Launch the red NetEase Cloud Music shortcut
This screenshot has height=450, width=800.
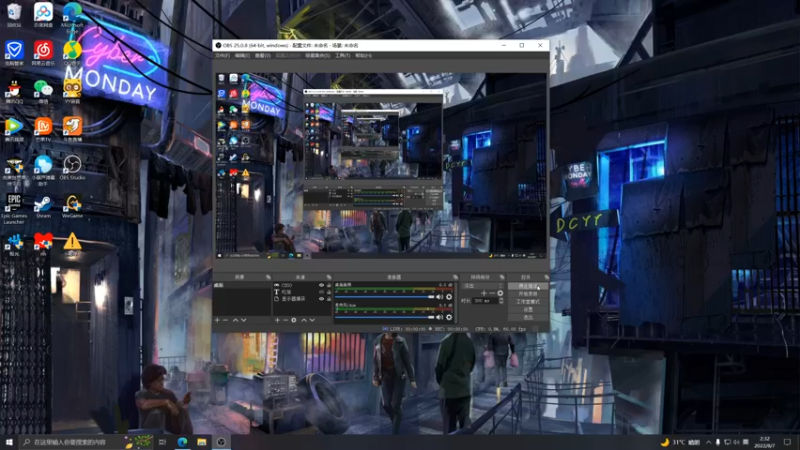43,53
